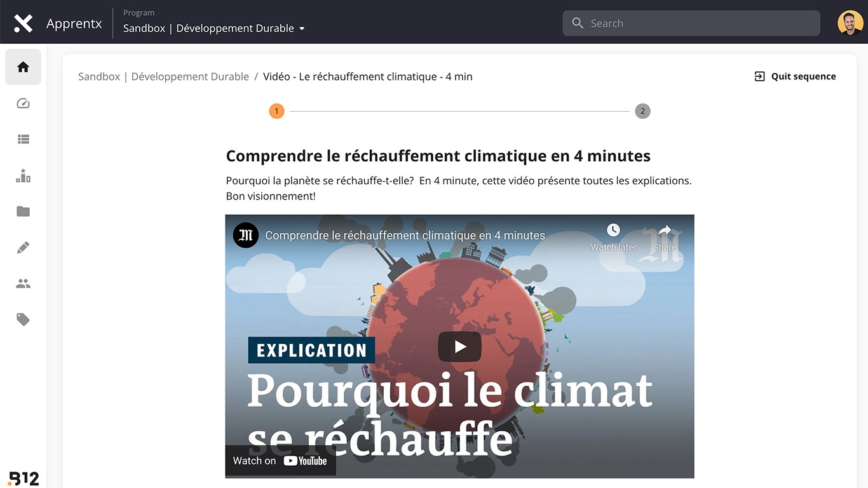Click the Apprentx X logo
Screen dimensions: 868x488
24,24
